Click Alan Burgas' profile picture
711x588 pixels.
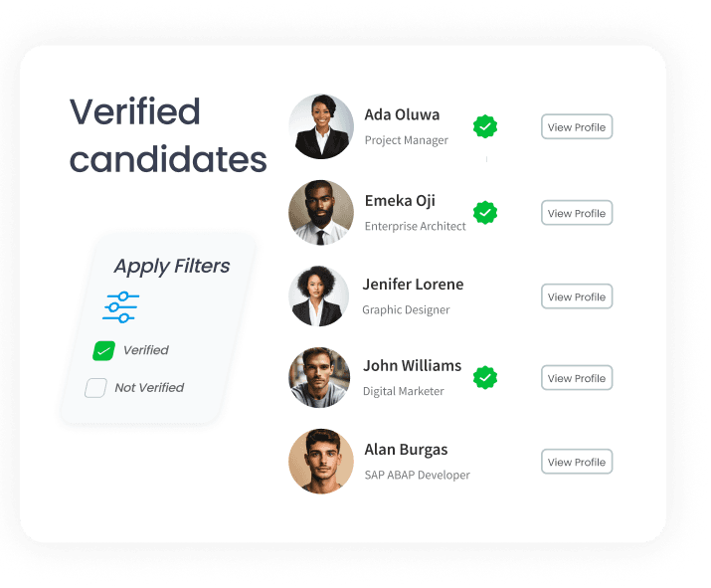pyautogui.click(x=321, y=462)
